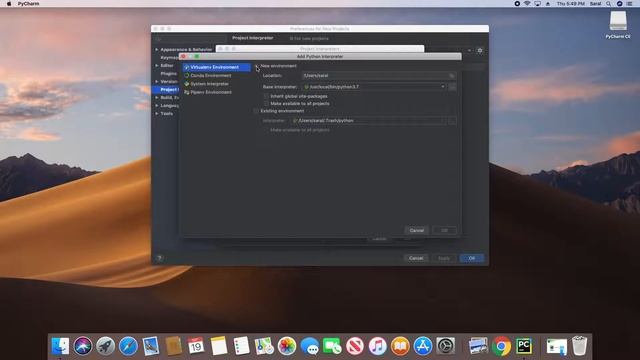Toggle Make available to all projects under new environment

[266, 103]
